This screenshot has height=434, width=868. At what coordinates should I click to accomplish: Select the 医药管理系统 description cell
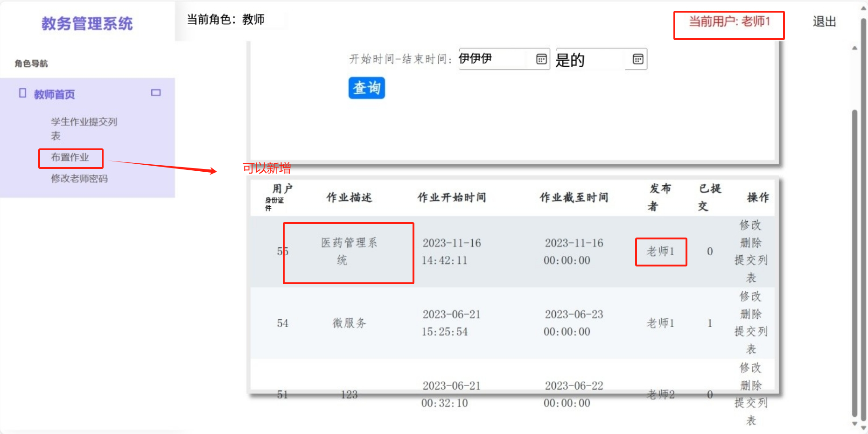(349, 252)
